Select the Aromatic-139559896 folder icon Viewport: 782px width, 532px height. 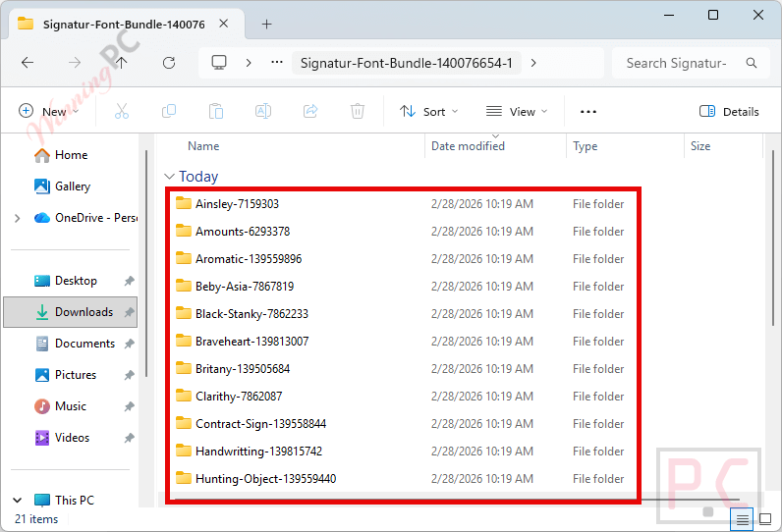tap(184, 258)
